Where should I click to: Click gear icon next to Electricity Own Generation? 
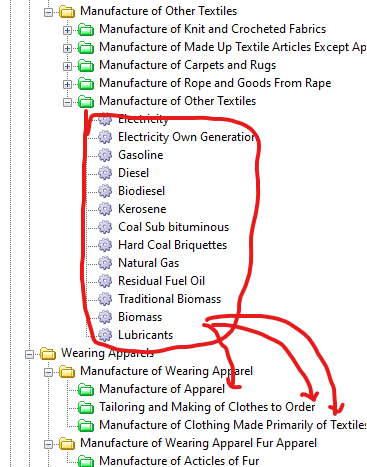point(105,137)
